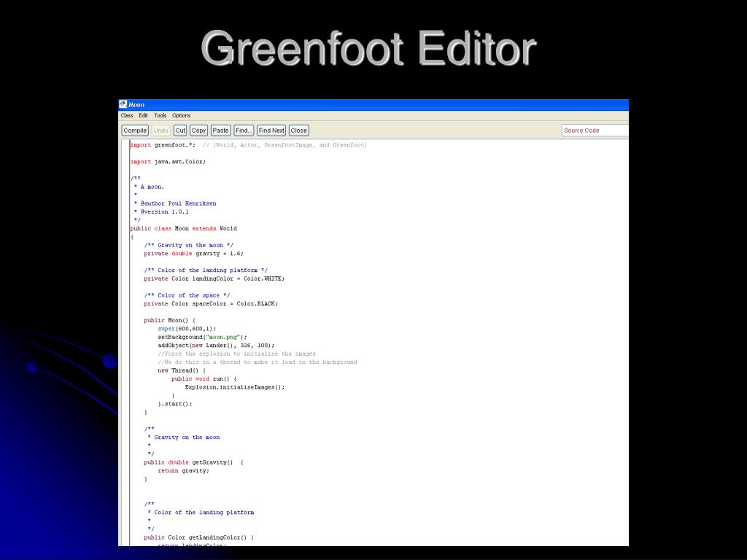
Task: Open the Edit menu
Action: click(x=143, y=115)
